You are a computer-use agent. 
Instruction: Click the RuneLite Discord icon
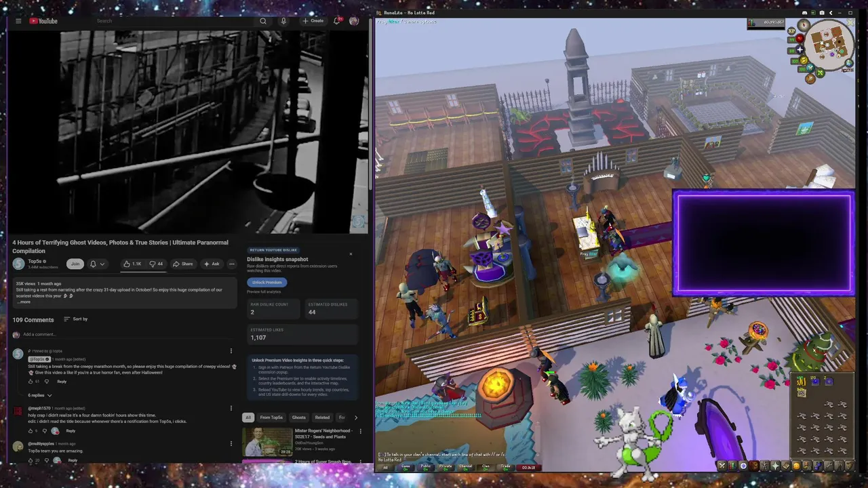coord(805,13)
